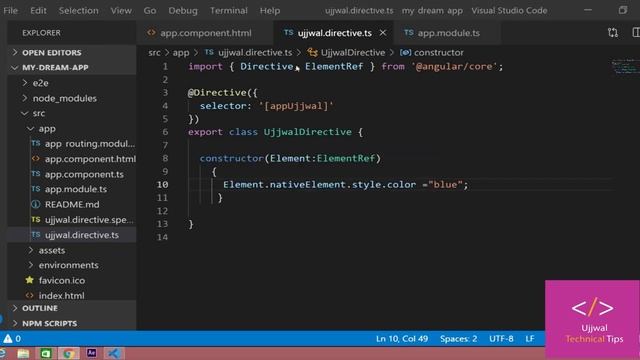Open the Edit menu
This screenshot has width=640, height=360.
[x=38, y=11]
